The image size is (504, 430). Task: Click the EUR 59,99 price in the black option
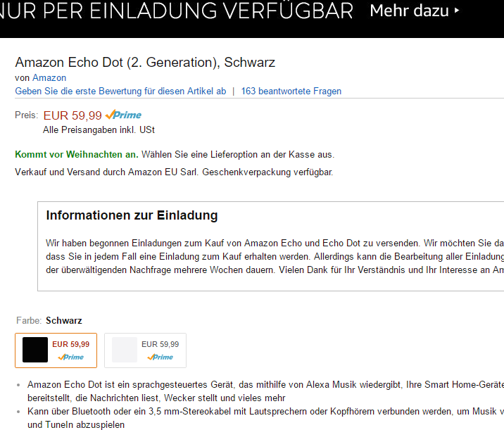pyautogui.click(x=70, y=344)
